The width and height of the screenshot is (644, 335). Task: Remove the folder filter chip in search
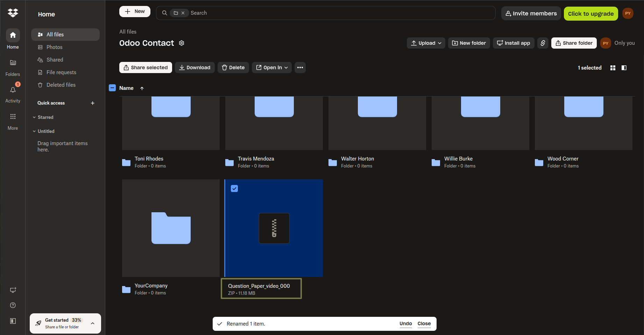click(x=183, y=13)
